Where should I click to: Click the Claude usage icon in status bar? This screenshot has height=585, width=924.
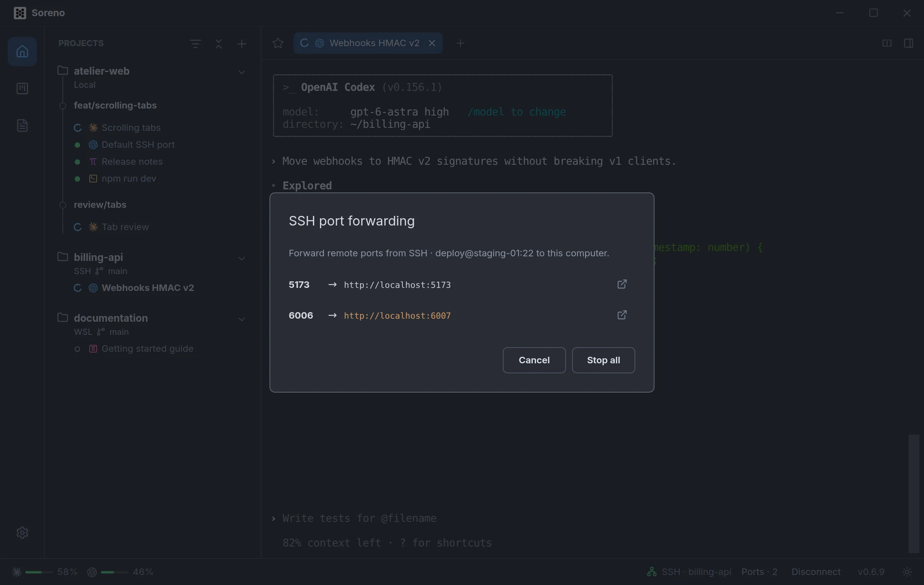17,572
